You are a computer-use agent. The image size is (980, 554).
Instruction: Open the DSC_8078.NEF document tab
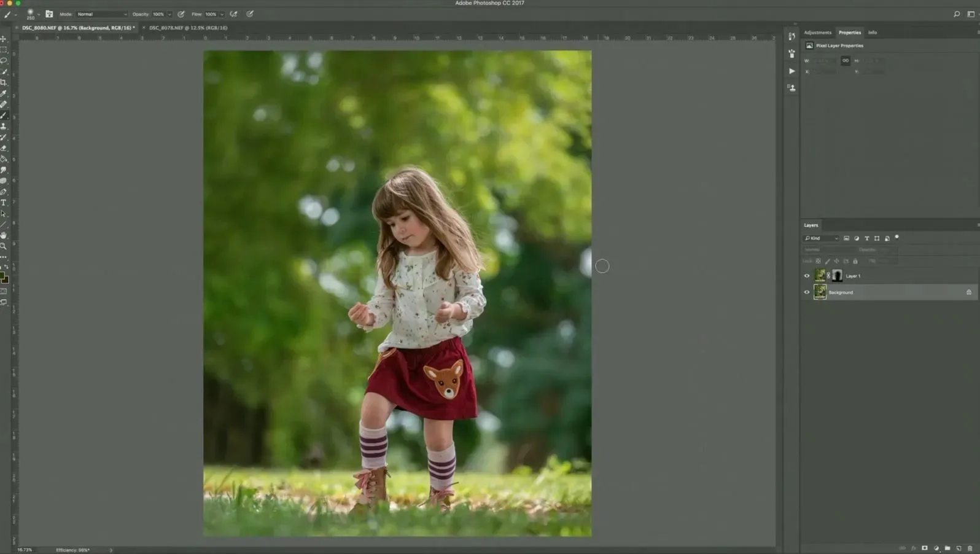point(188,28)
